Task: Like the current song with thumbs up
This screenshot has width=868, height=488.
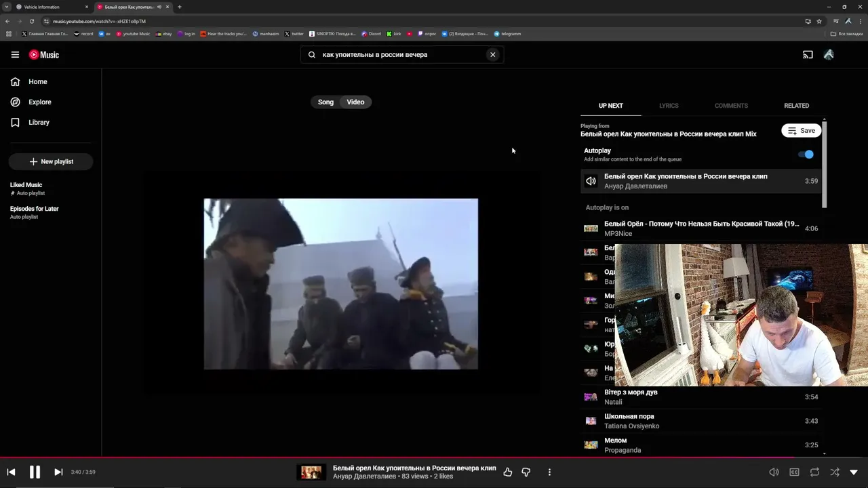Action: [x=508, y=472]
